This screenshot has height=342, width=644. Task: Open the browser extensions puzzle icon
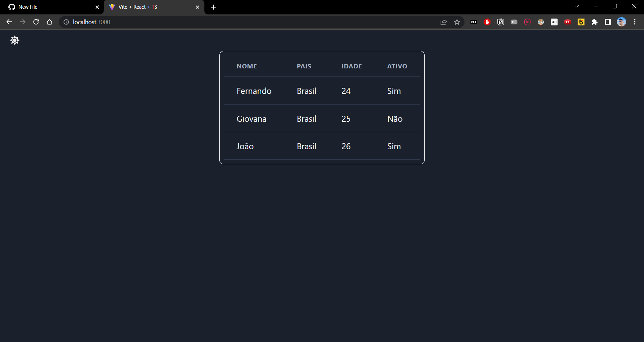click(x=594, y=22)
